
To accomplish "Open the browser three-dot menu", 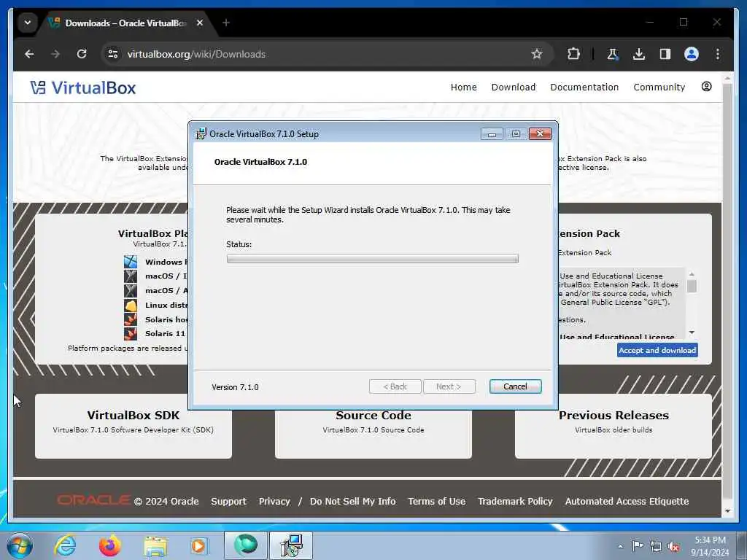I will (718, 54).
